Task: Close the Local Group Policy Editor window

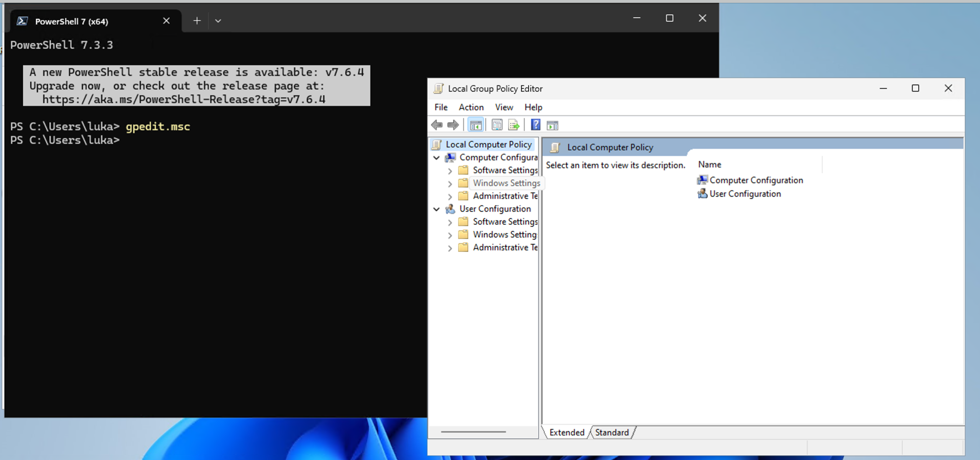Action: (x=948, y=88)
